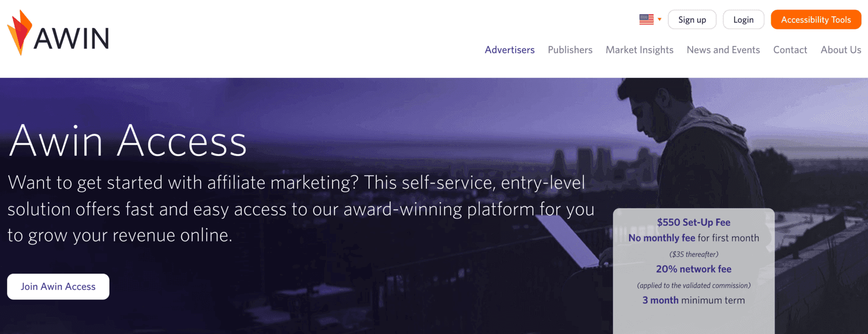868x334 pixels.
Task: Open the Login page
Action: click(743, 19)
